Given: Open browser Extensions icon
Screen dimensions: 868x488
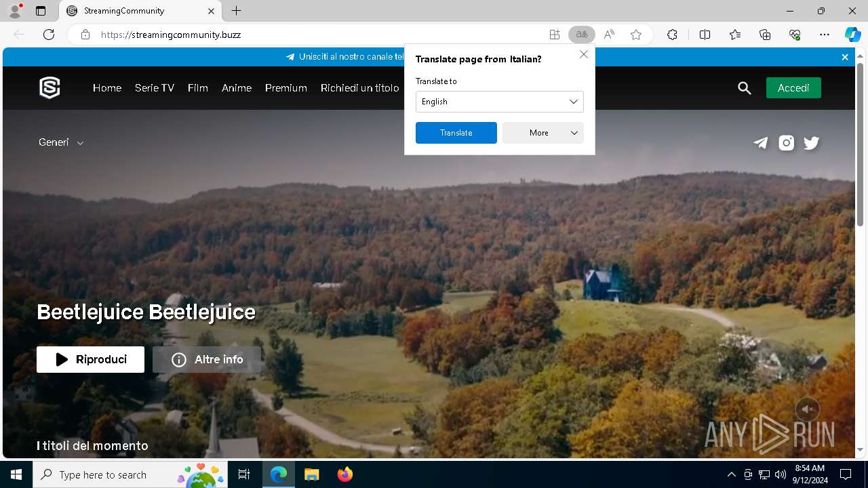Looking at the screenshot, I should pyautogui.click(x=672, y=35).
